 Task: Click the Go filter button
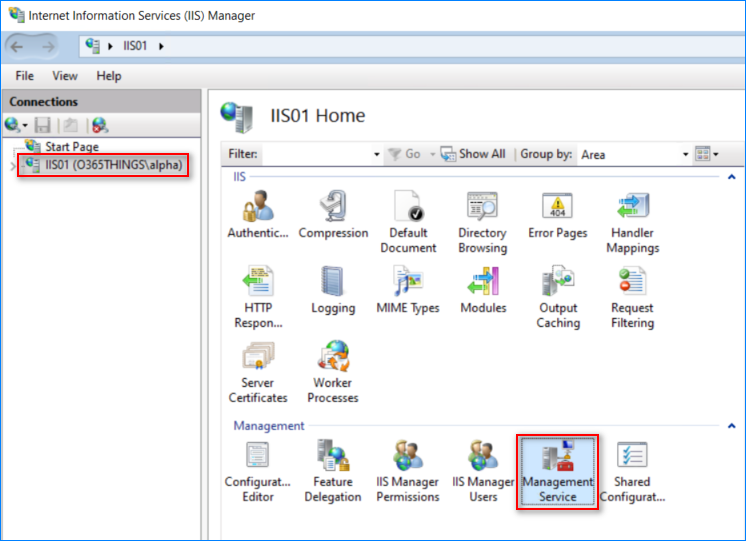tap(404, 154)
